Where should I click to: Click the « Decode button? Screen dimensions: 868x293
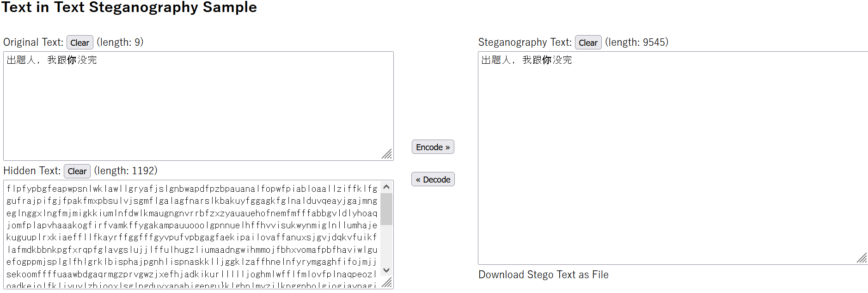433,179
